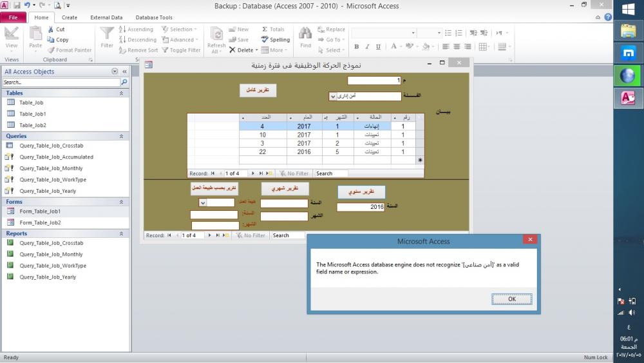The height and width of the screenshot is (363, 644).
Task: Select Format Painter tool
Action: click(70, 50)
